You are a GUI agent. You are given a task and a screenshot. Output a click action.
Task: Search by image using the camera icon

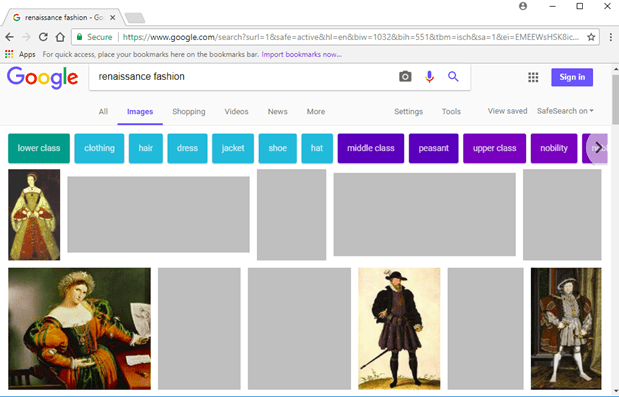(x=405, y=77)
